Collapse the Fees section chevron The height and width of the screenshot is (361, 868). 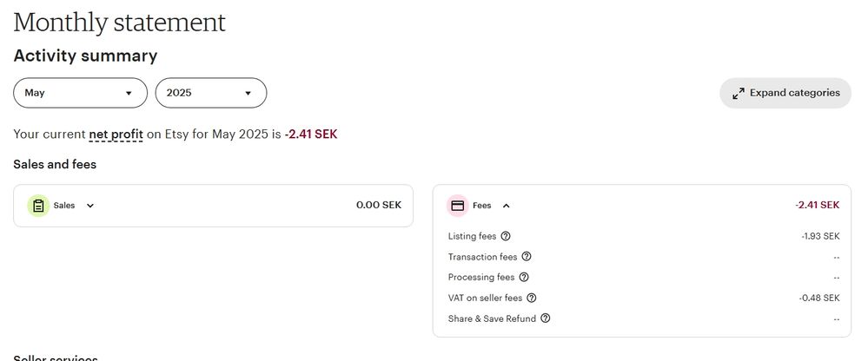pyautogui.click(x=507, y=206)
